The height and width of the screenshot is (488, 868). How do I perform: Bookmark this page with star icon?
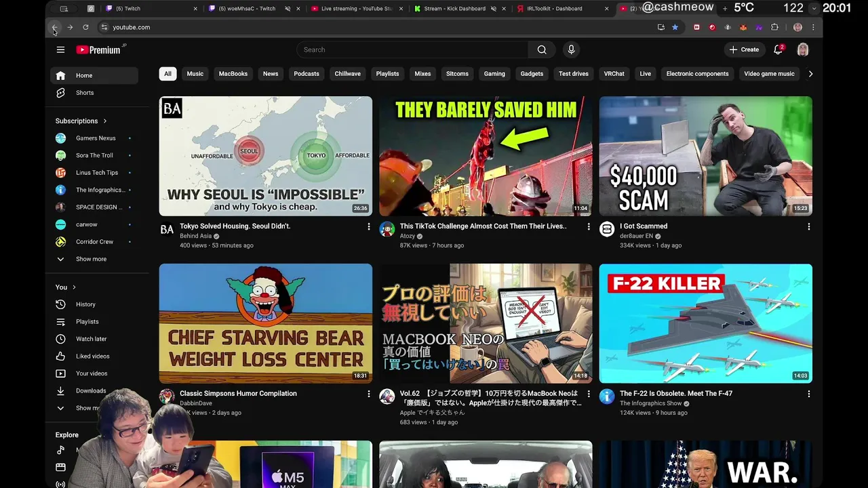click(675, 27)
